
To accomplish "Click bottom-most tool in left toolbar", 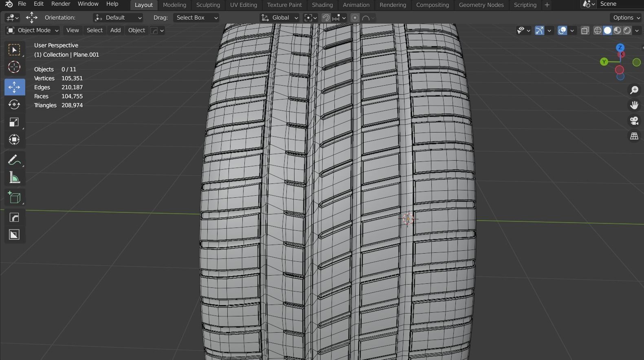I will [x=14, y=235].
